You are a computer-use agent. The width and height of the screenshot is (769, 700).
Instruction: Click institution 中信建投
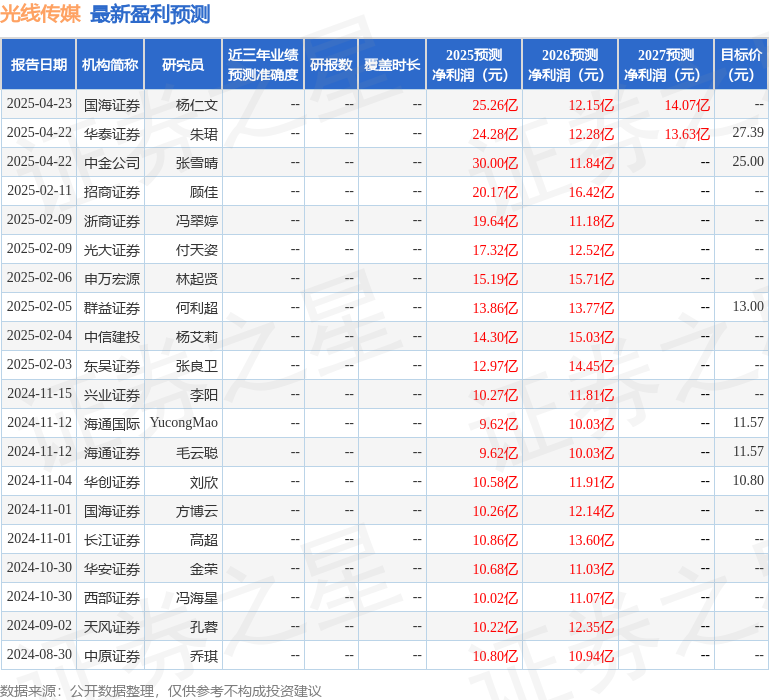coord(112,336)
